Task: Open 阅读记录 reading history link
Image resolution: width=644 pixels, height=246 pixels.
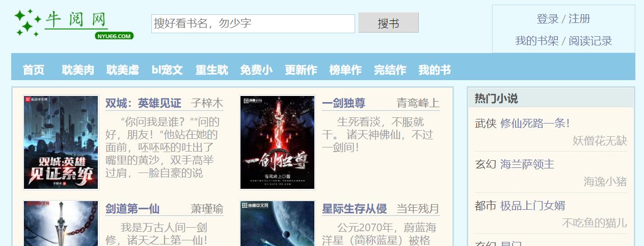Action: tap(590, 41)
